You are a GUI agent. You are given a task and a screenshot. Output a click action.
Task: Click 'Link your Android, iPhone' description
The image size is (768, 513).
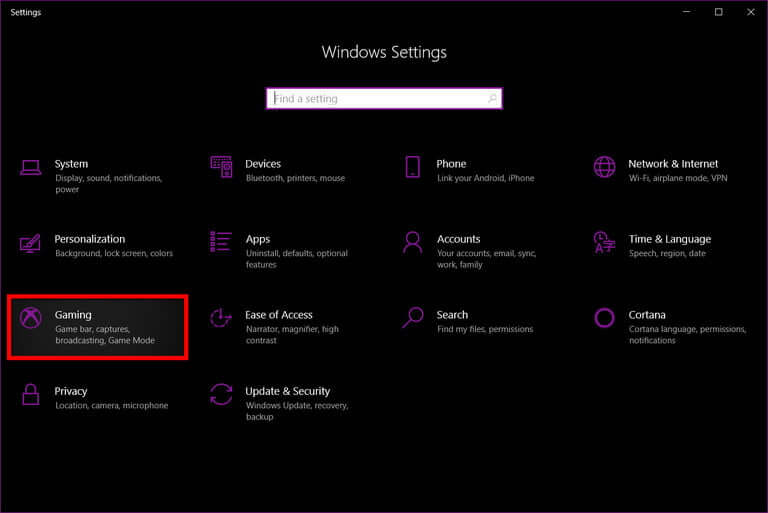tap(485, 178)
